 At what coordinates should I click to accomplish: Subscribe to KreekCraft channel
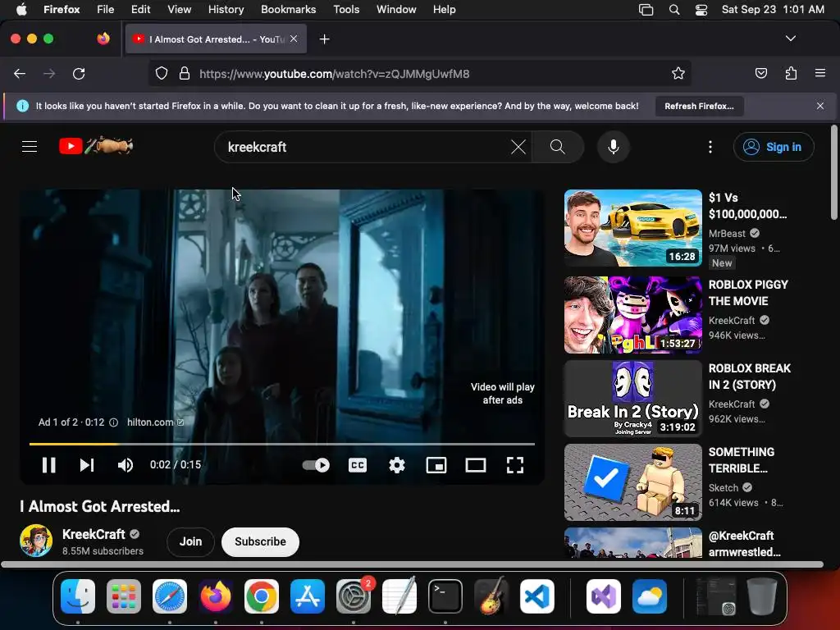pyautogui.click(x=260, y=541)
